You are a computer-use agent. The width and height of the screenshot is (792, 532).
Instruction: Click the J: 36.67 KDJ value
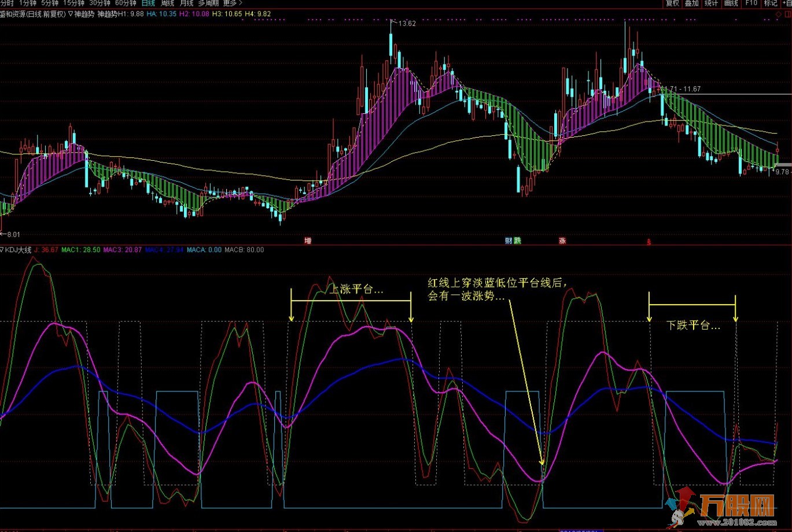point(46,250)
